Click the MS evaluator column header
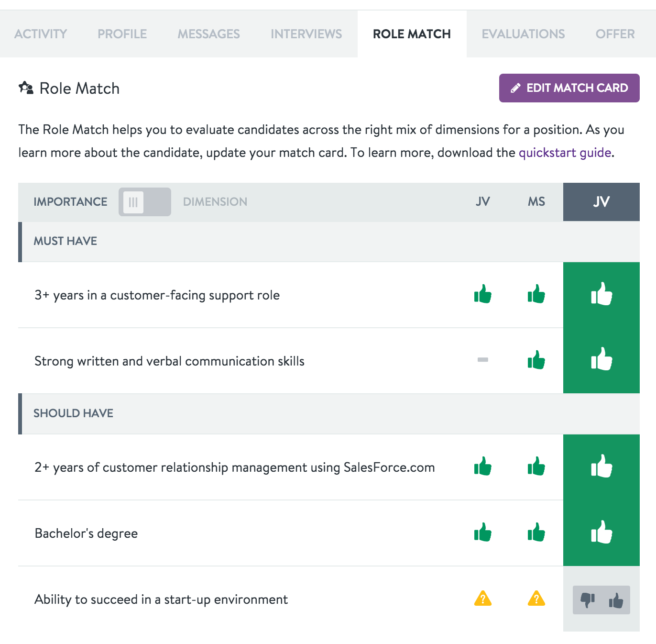Image resolution: width=656 pixels, height=644 pixels. [x=536, y=202]
